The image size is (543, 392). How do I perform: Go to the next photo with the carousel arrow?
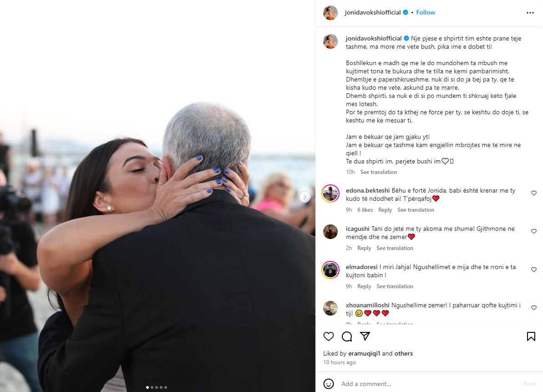pyautogui.click(x=305, y=197)
